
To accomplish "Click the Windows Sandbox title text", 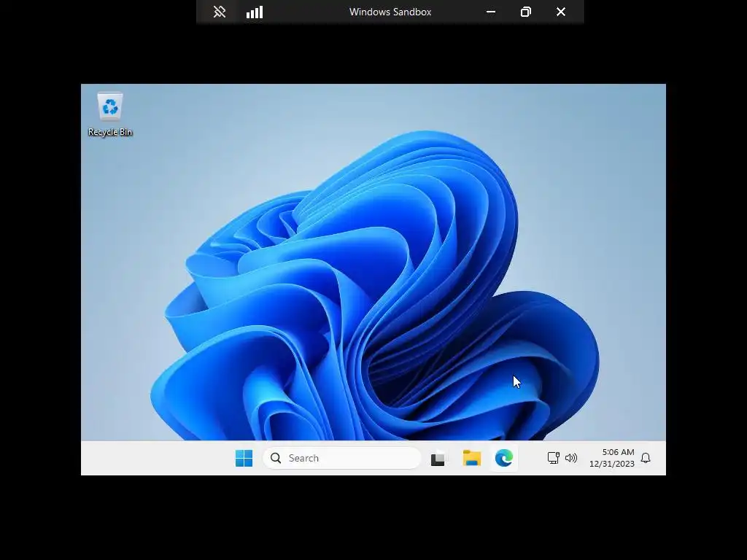I will pyautogui.click(x=390, y=12).
